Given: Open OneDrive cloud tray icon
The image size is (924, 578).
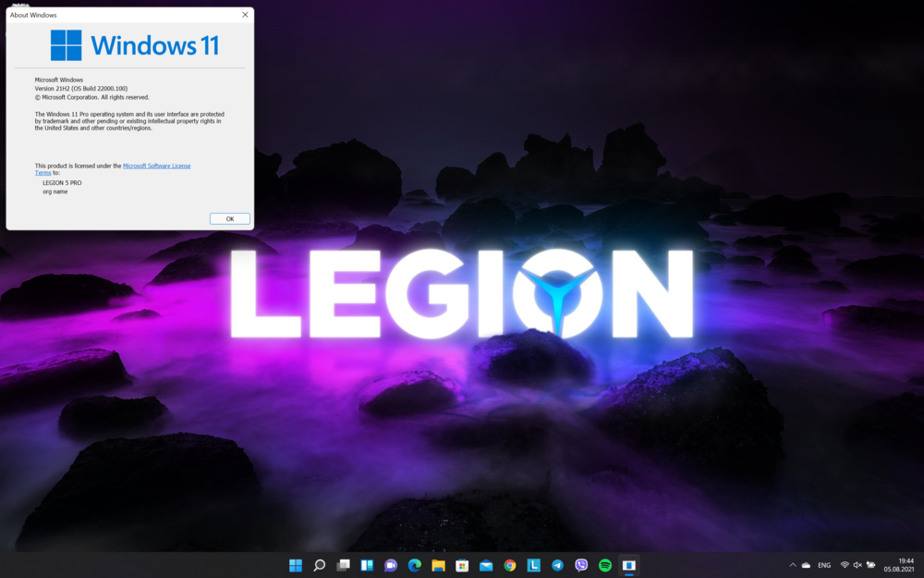Looking at the screenshot, I should point(806,565).
